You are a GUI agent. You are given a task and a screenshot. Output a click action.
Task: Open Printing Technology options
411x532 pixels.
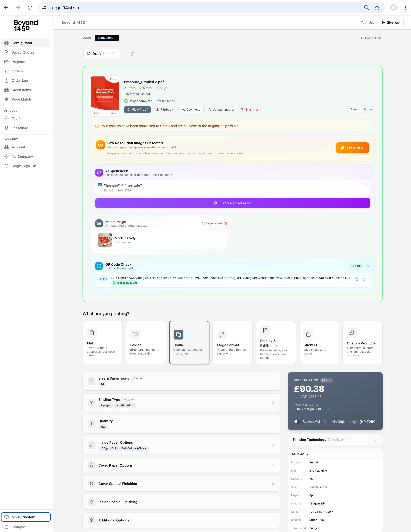[x=335, y=440]
